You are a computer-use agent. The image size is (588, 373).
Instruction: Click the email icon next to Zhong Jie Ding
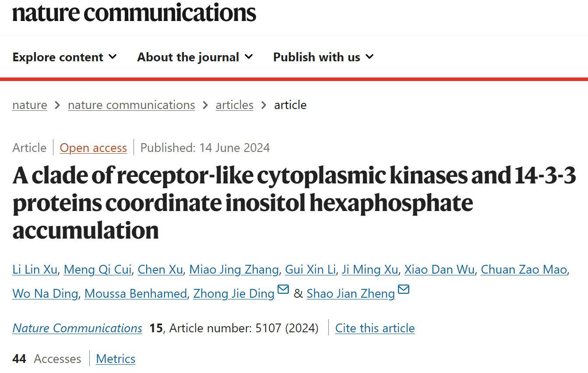pyautogui.click(x=283, y=289)
